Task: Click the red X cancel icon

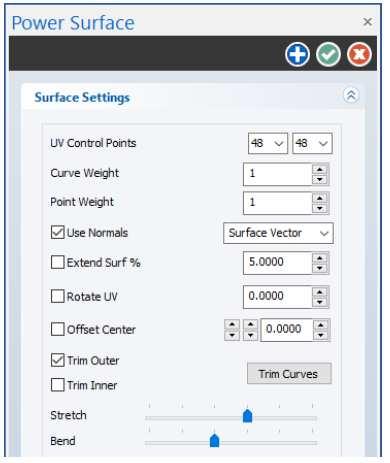Action: (x=359, y=54)
